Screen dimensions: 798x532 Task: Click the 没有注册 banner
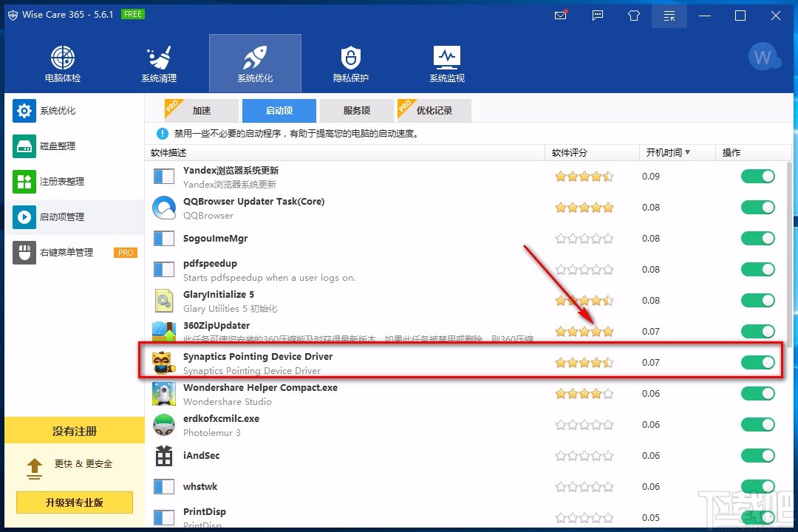[x=75, y=431]
